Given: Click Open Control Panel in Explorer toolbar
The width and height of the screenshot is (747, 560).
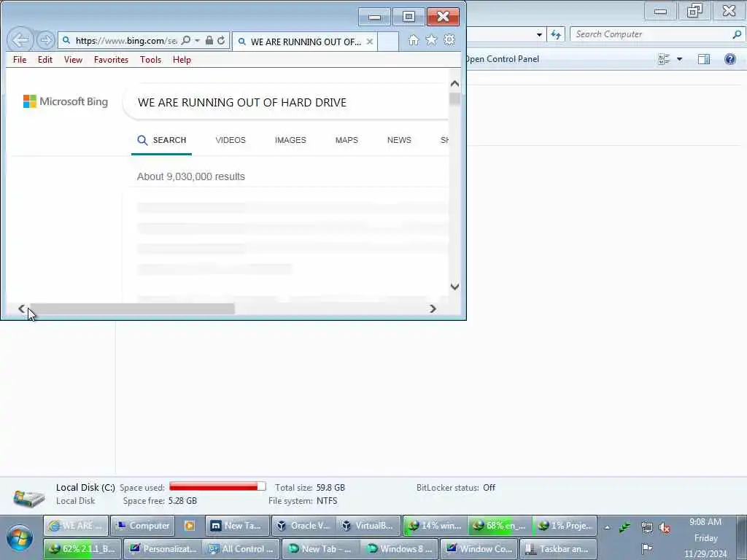Looking at the screenshot, I should (x=502, y=59).
